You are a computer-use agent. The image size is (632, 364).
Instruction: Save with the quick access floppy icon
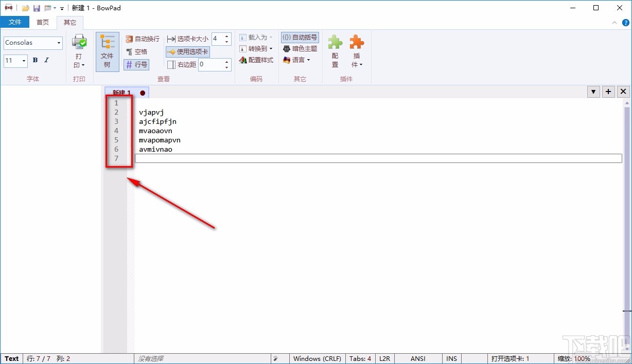37,8
